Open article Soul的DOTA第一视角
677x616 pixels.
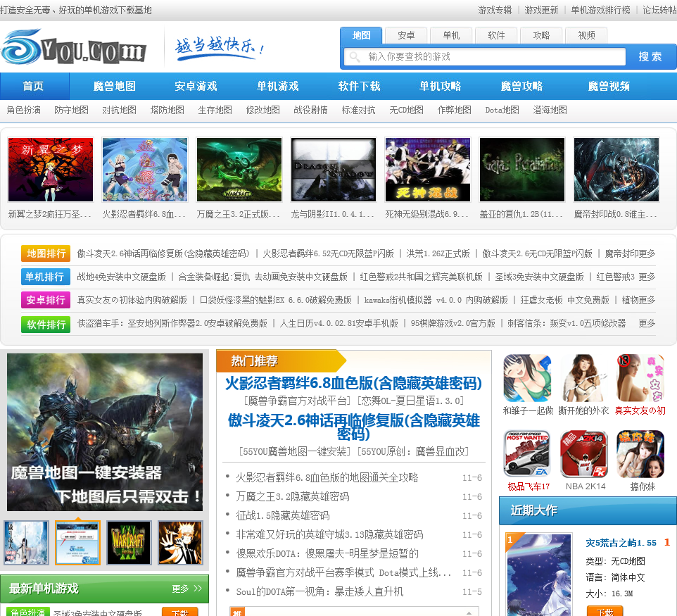pos(319,592)
